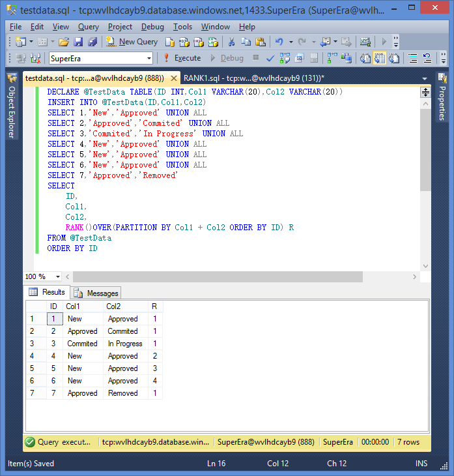Click the Cut scissors icon
The image size is (454, 476).
point(231,42)
